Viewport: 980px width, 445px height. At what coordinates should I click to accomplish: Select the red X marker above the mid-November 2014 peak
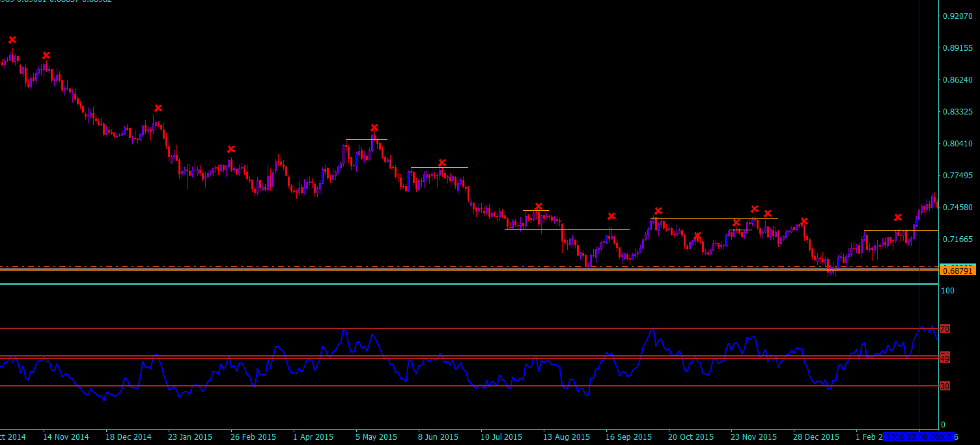click(x=46, y=55)
